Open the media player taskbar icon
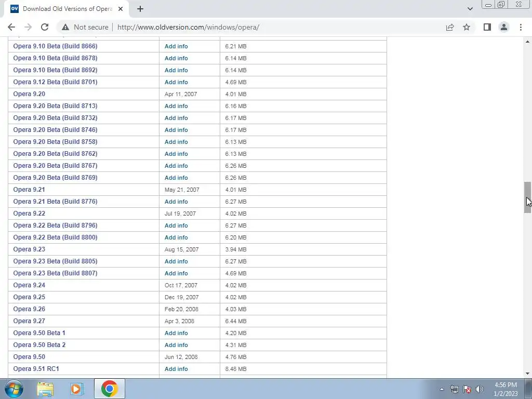This screenshot has height=399, width=532. click(76, 389)
